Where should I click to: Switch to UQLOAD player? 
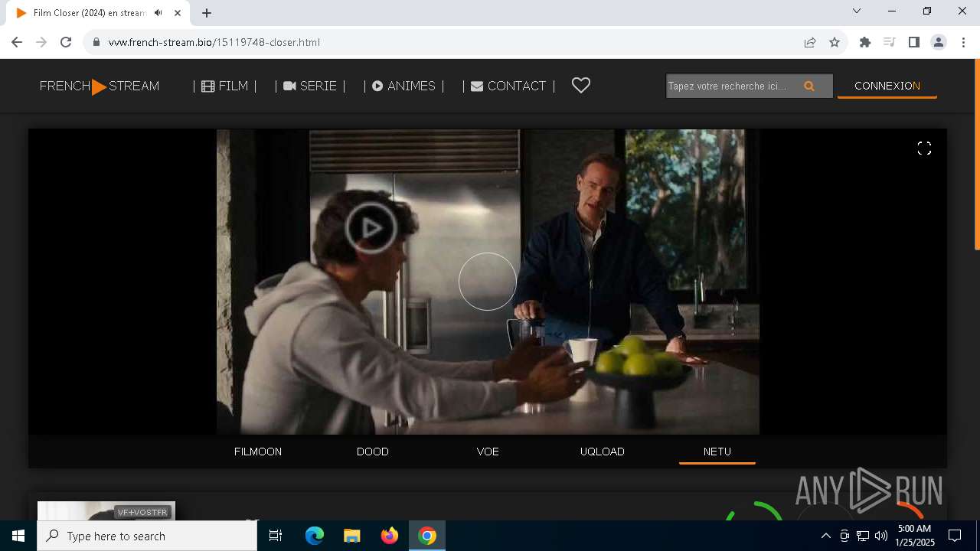(x=603, y=452)
